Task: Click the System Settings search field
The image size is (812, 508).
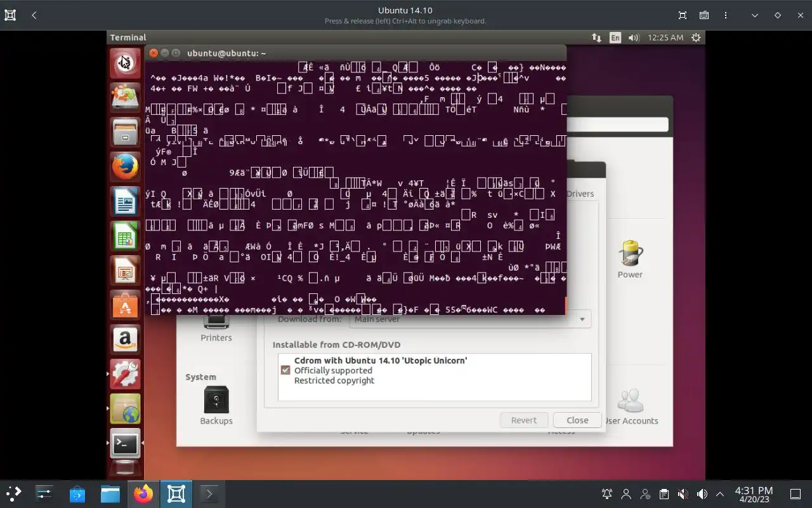Action: click(617, 124)
